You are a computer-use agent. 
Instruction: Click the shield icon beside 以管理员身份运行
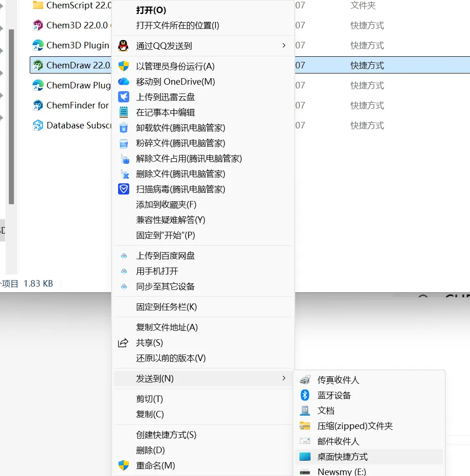(123, 66)
